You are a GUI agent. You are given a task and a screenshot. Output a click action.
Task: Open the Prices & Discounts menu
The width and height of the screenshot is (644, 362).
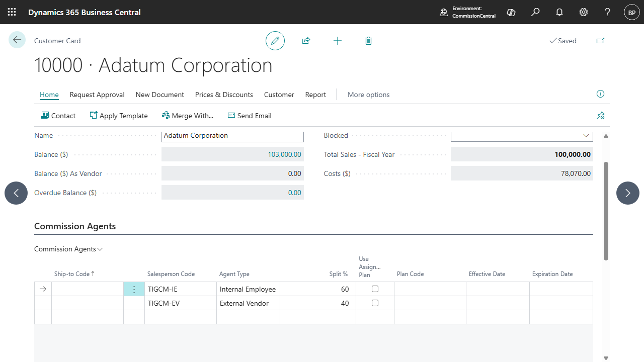tap(224, 95)
